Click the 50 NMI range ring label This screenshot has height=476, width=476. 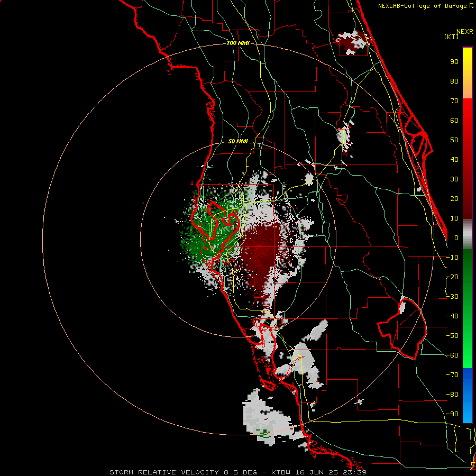coord(238,141)
